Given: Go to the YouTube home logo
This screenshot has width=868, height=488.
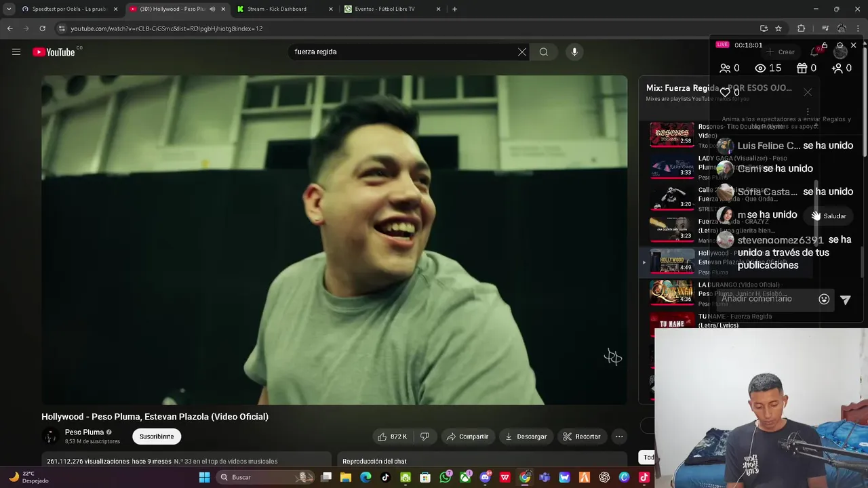Looking at the screenshot, I should click(x=54, y=52).
